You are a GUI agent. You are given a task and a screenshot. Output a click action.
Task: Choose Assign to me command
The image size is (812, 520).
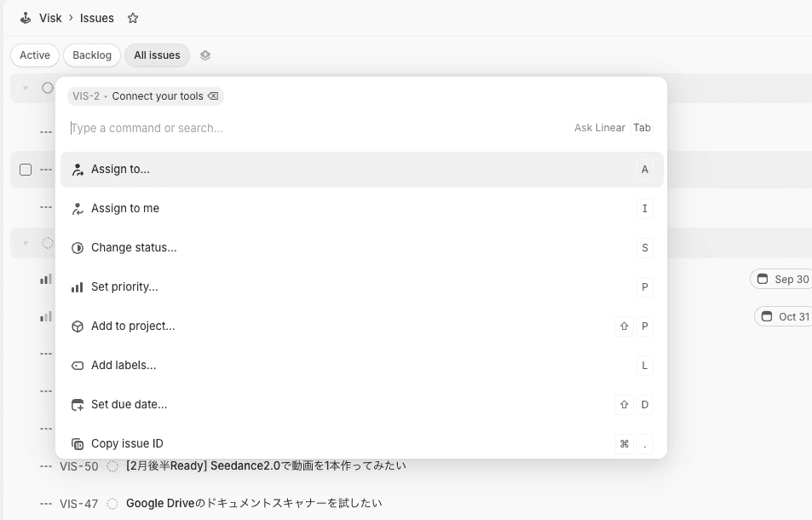pos(362,209)
